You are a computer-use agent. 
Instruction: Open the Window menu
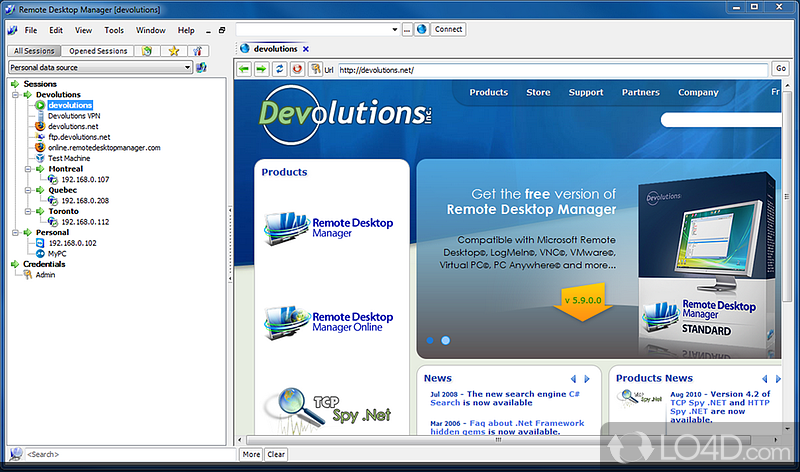tap(151, 31)
